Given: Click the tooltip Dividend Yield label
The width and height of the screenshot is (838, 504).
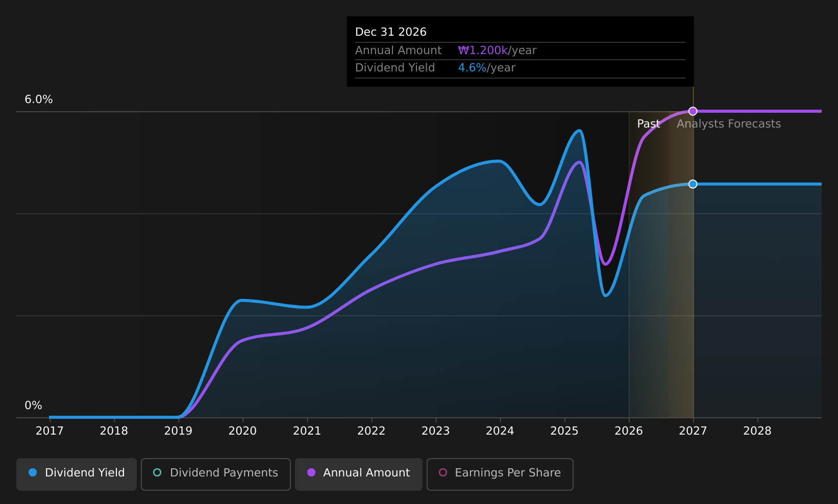Looking at the screenshot, I should 395,68.
